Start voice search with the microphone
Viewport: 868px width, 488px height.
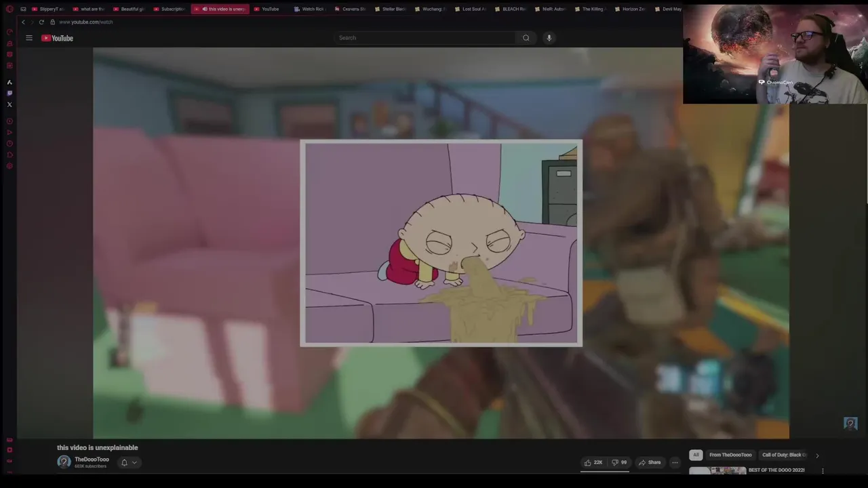coord(549,38)
